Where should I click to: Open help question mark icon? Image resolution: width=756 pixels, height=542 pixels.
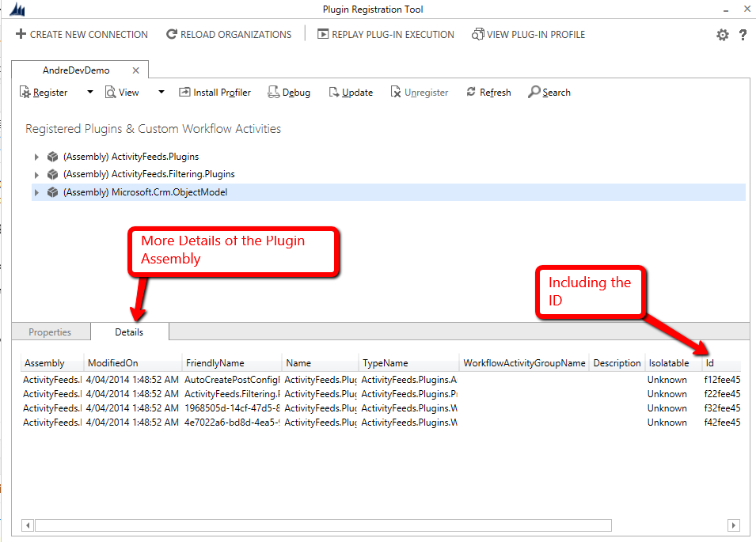(x=743, y=35)
